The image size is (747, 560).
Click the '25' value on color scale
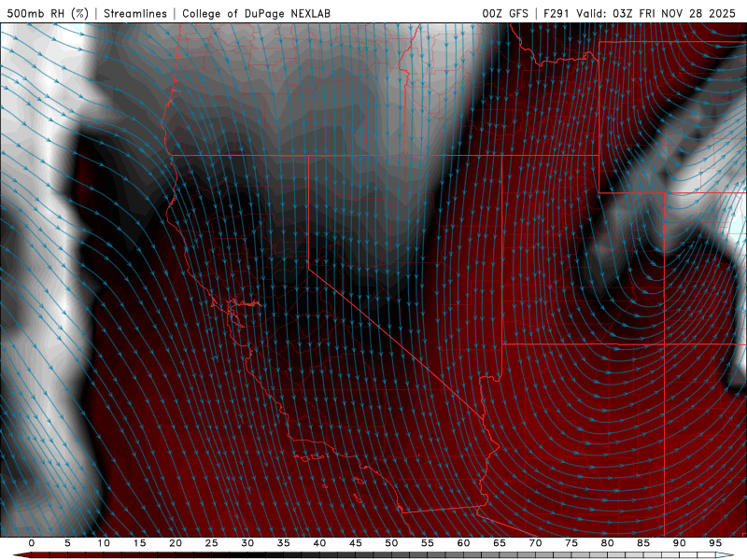pos(212,543)
